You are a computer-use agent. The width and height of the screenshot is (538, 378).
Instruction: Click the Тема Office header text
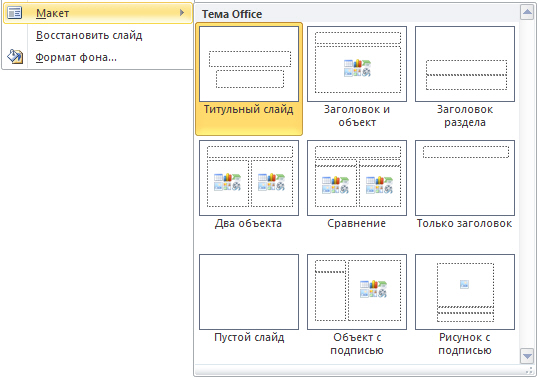(x=232, y=14)
